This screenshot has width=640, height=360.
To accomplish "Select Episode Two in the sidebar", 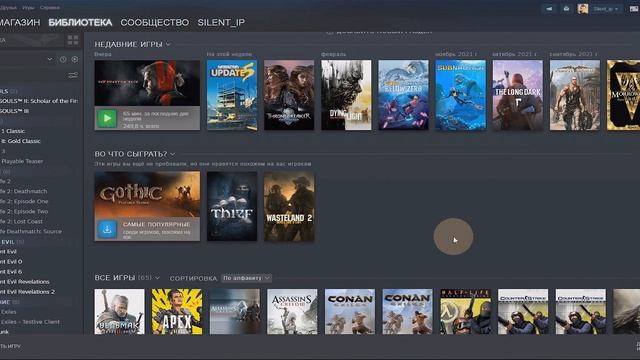I will 24,211.
